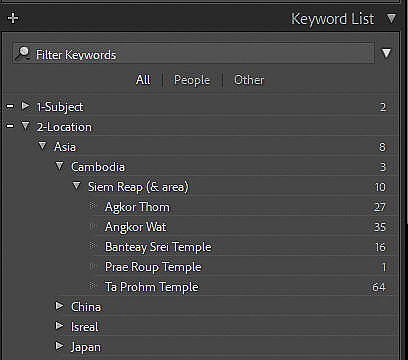Click the dotted icon beside Banteay Srei Temple

[93, 246]
